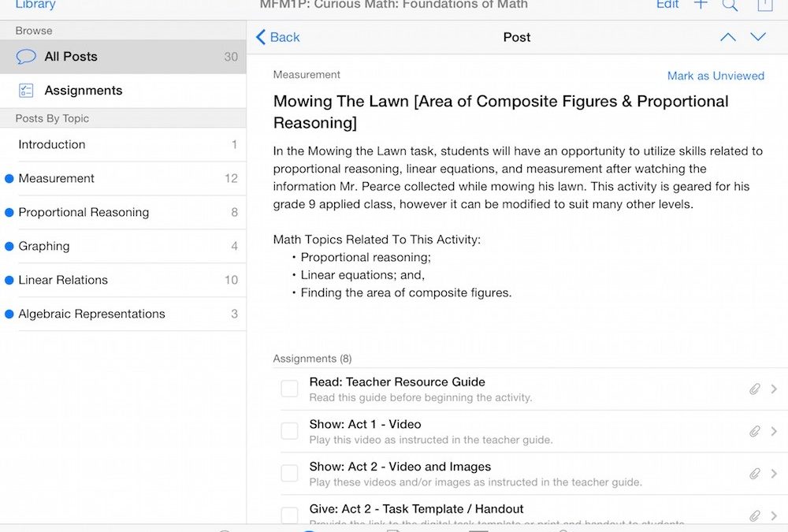Open attachment paperclip for Teacher Resource Guide
Image resolution: width=788 pixels, height=532 pixels.
[x=754, y=389]
